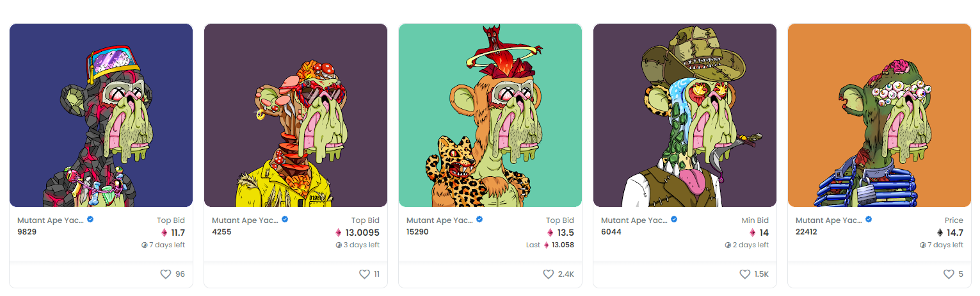980x296 pixels.
Task: Click verified checkmark on ape 6044 card
Action: (x=674, y=220)
